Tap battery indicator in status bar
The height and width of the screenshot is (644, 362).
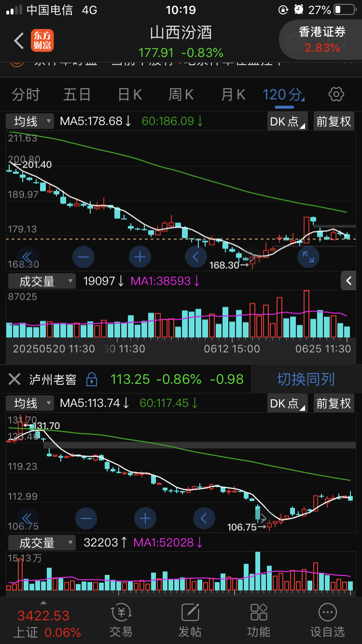(345, 10)
